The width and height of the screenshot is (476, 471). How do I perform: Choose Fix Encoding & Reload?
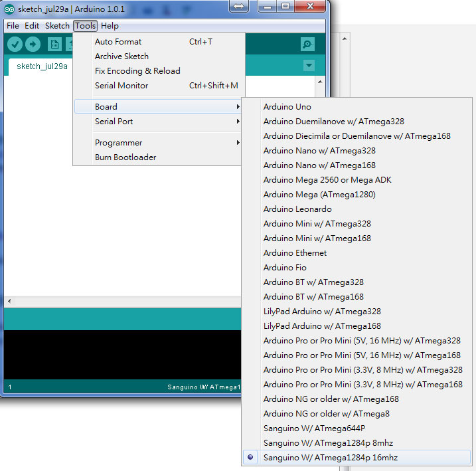tap(158, 71)
